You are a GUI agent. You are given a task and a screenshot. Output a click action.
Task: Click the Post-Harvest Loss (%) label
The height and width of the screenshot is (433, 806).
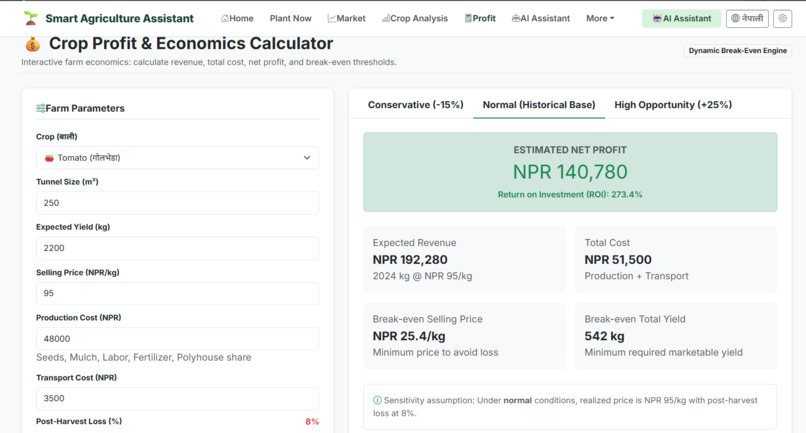[x=79, y=421]
